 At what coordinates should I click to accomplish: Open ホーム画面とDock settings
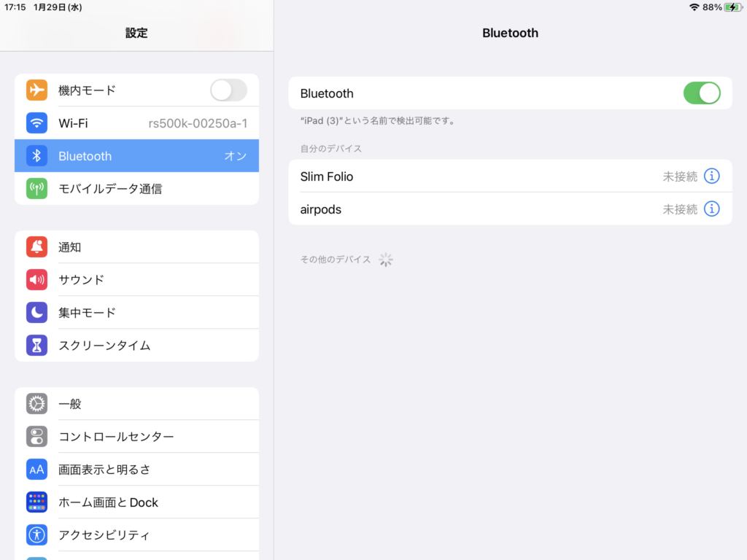point(136,502)
